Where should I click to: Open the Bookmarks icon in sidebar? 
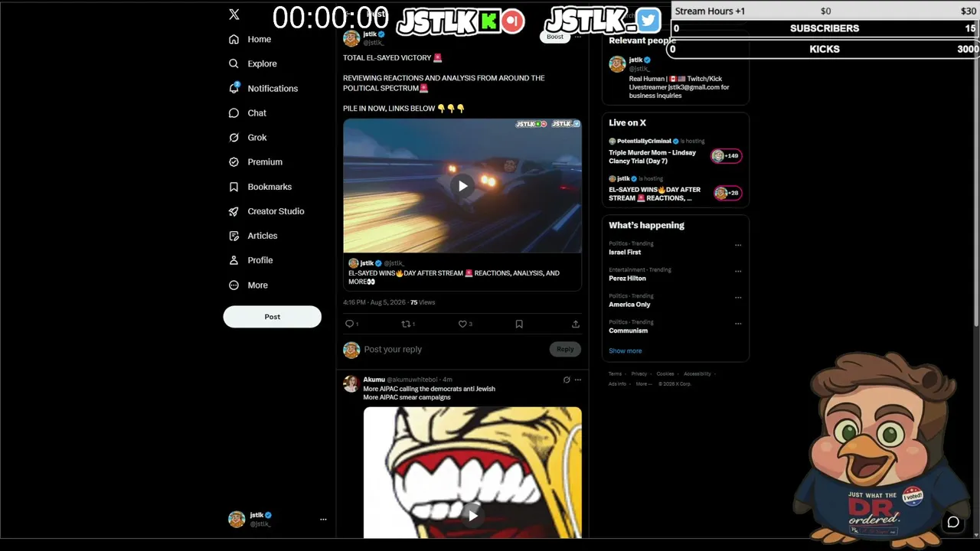pyautogui.click(x=234, y=187)
